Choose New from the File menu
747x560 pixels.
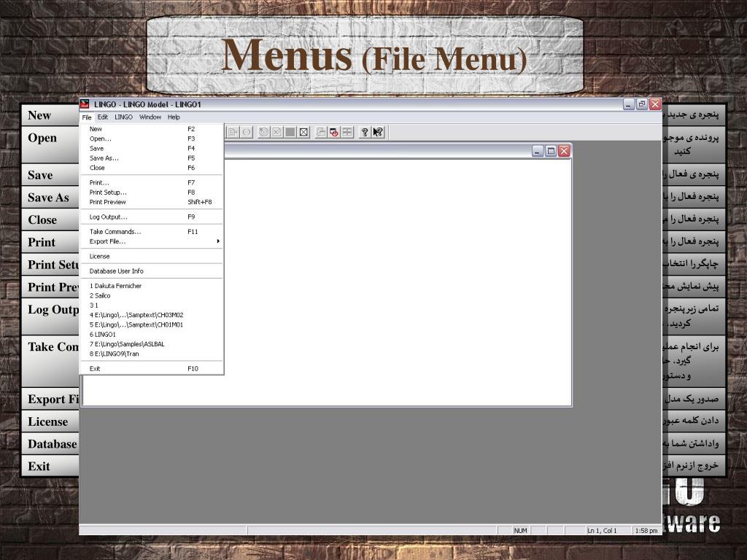pyautogui.click(x=152, y=129)
